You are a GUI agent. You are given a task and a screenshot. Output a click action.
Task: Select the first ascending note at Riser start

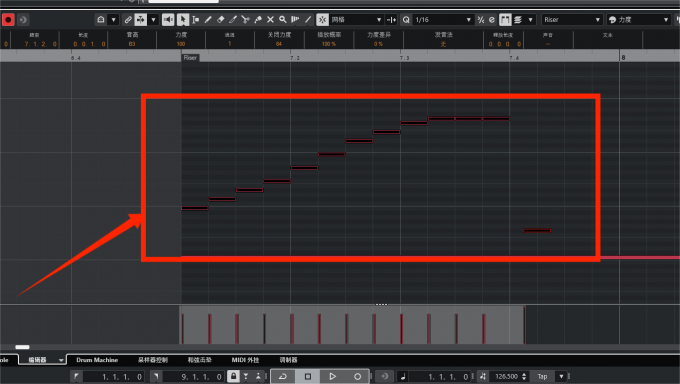click(x=195, y=208)
